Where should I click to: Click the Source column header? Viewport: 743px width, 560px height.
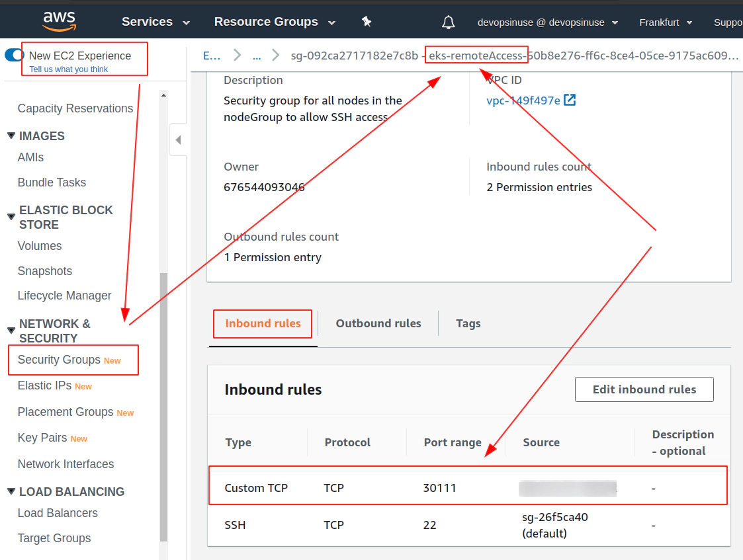point(541,442)
